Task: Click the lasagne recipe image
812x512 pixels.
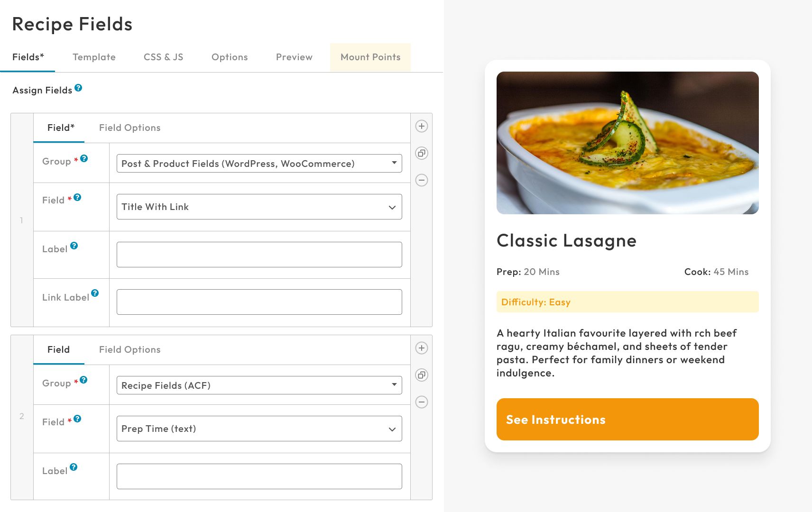Action: pos(627,143)
